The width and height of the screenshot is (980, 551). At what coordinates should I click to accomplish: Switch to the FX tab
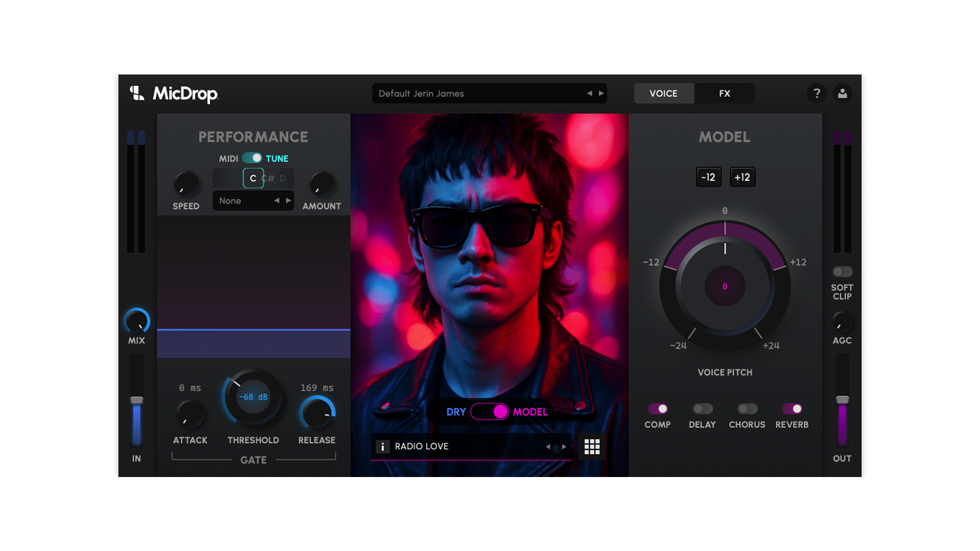[x=724, y=93]
